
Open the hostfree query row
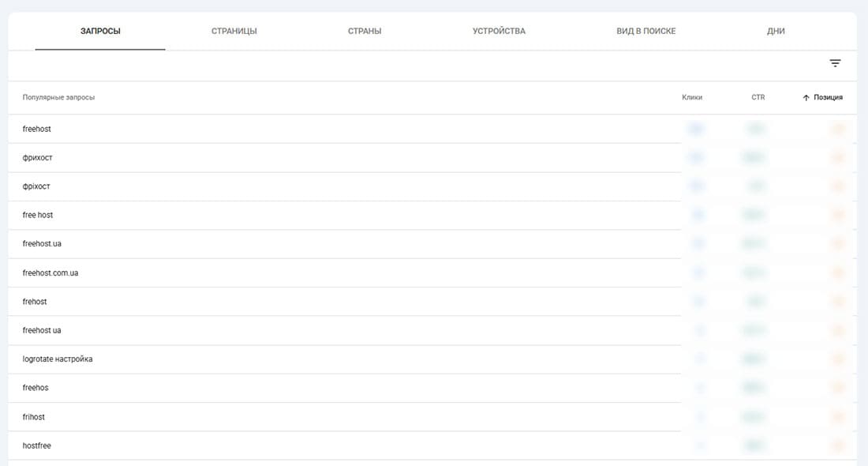432,445
